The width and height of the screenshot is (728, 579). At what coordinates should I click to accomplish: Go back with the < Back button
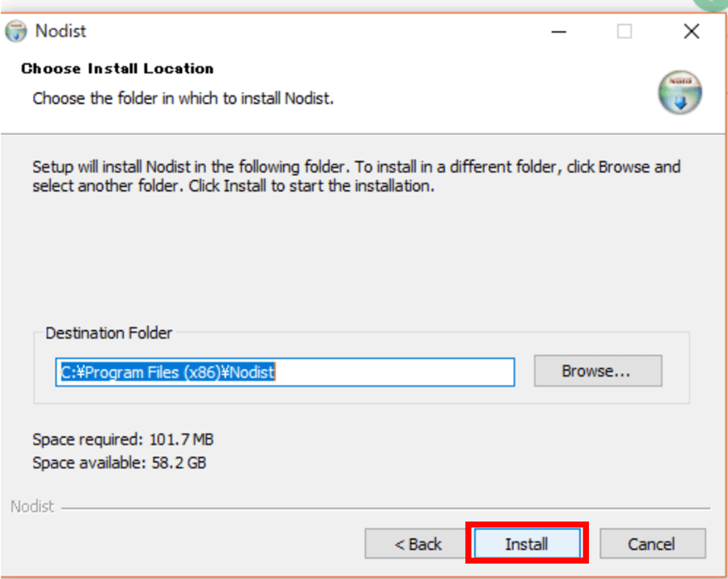(417, 543)
